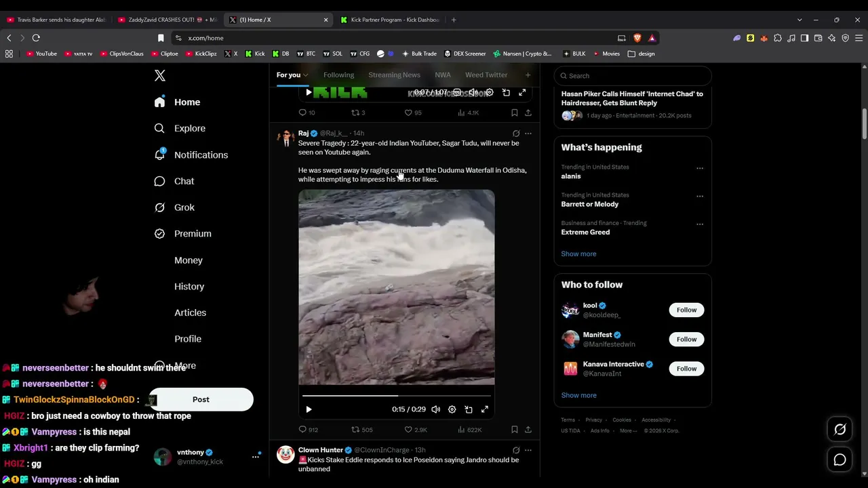The image size is (868, 488).
Task: Open the Brave main hamburger menu
Action: (859, 38)
